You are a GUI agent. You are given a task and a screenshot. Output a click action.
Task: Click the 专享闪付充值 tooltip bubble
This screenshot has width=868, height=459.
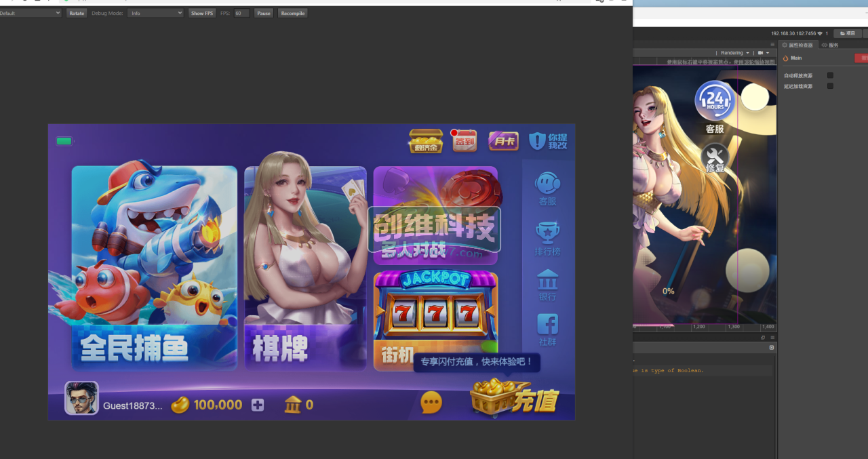[477, 362]
